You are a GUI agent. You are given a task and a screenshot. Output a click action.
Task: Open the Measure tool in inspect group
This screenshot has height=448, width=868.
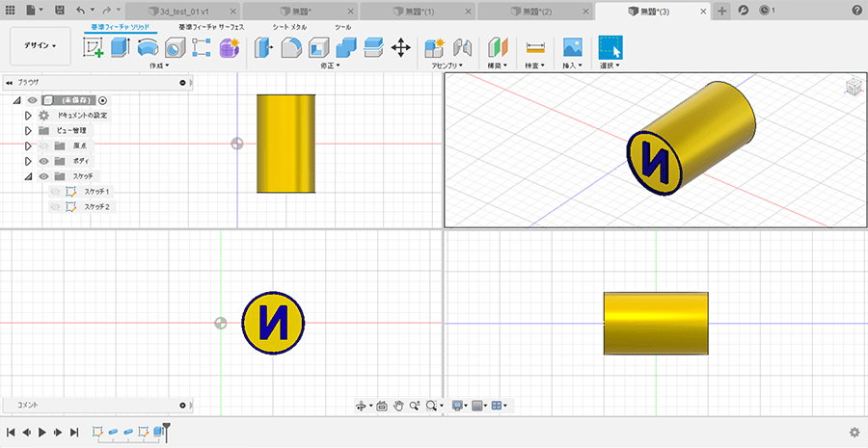(535, 47)
